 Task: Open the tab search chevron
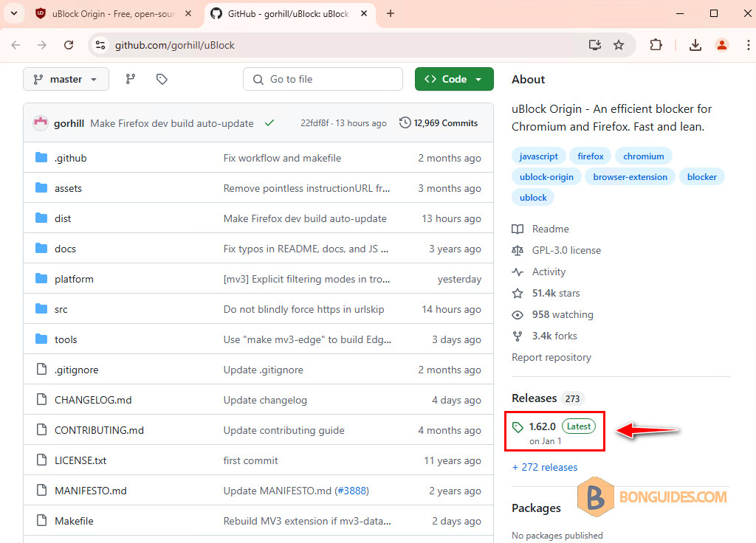14,13
